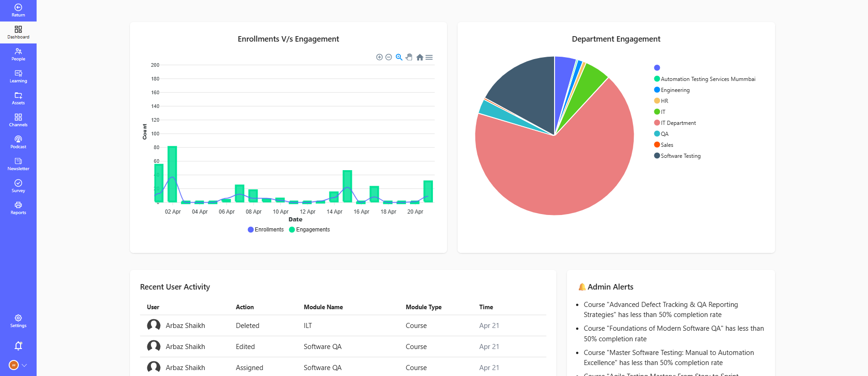Open Settings in the sidebar
This screenshot has height=376, width=868.
(x=18, y=321)
